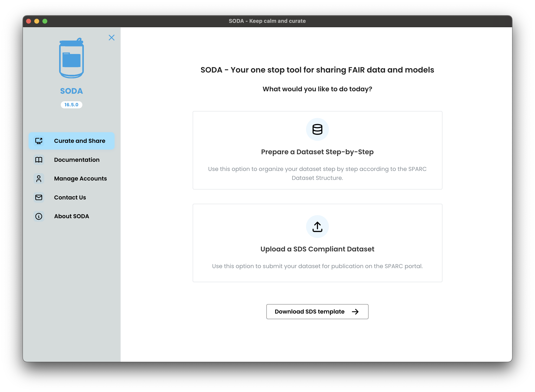Click the Documentation book icon
Viewport: 535px width, 392px height.
tap(39, 160)
